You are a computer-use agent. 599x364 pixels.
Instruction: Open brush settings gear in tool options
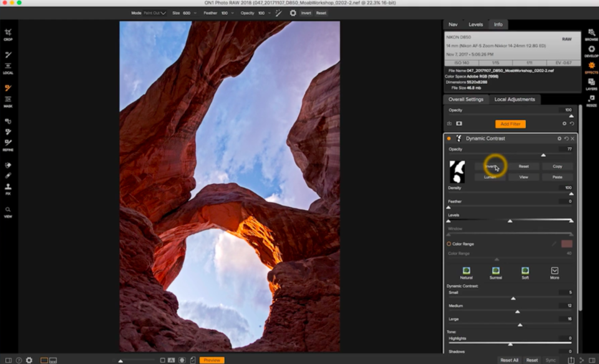[x=293, y=13]
